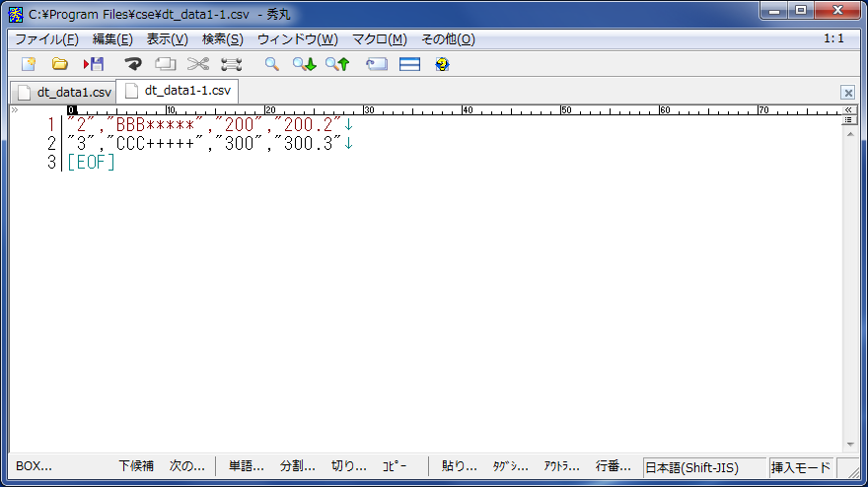
Task: Click the text "CCC+++++" in line 2
Action: click(x=155, y=144)
